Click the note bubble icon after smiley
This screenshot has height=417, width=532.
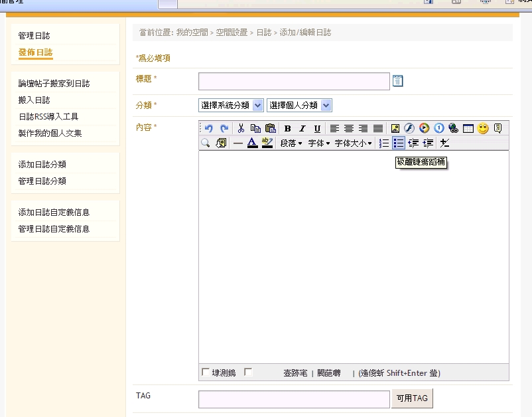498,128
